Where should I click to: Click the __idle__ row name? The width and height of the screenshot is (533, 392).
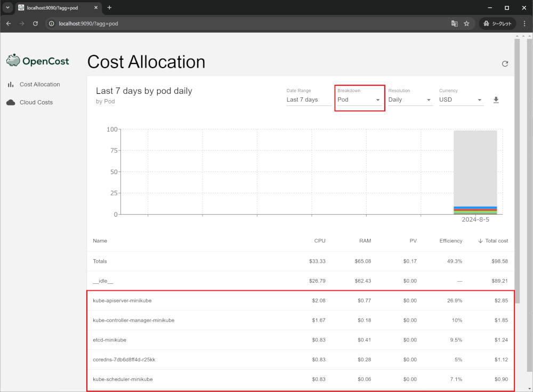click(x=103, y=281)
